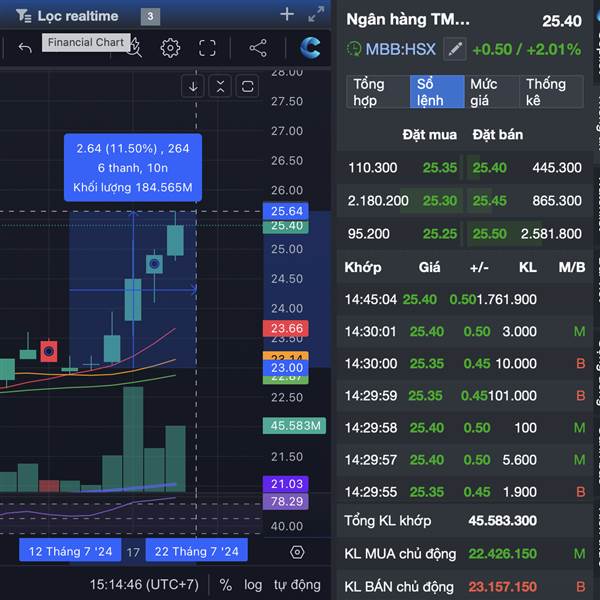Select ask price 25.50
The image size is (600, 600).
coord(489,233)
